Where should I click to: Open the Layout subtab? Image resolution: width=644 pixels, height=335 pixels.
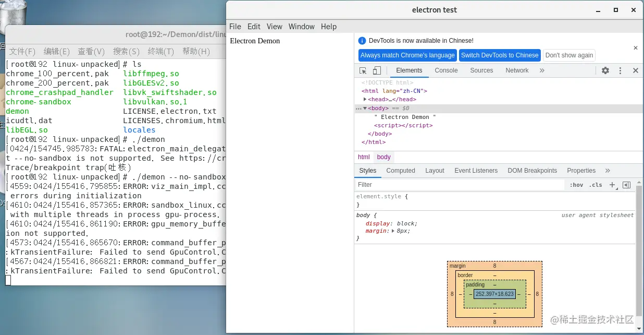435,171
